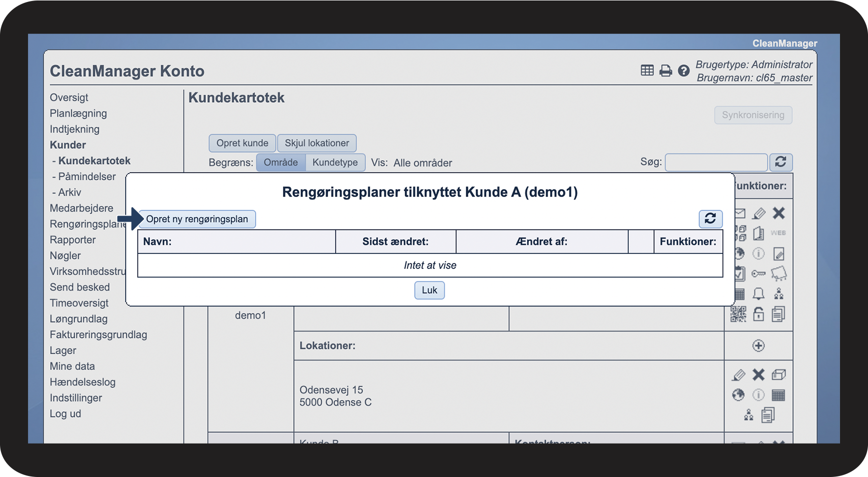This screenshot has height=477, width=868.
Task: Open Mine data in the sidebar
Action: [72, 366]
